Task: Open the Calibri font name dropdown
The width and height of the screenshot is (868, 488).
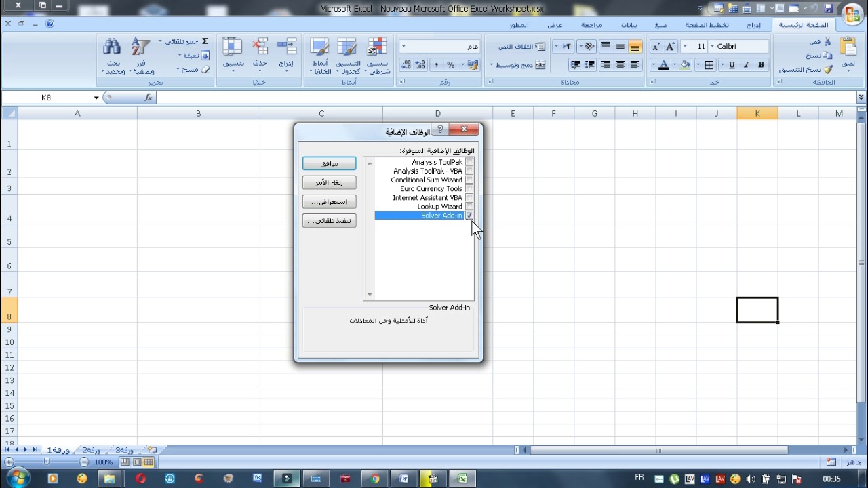Action: (712, 47)
